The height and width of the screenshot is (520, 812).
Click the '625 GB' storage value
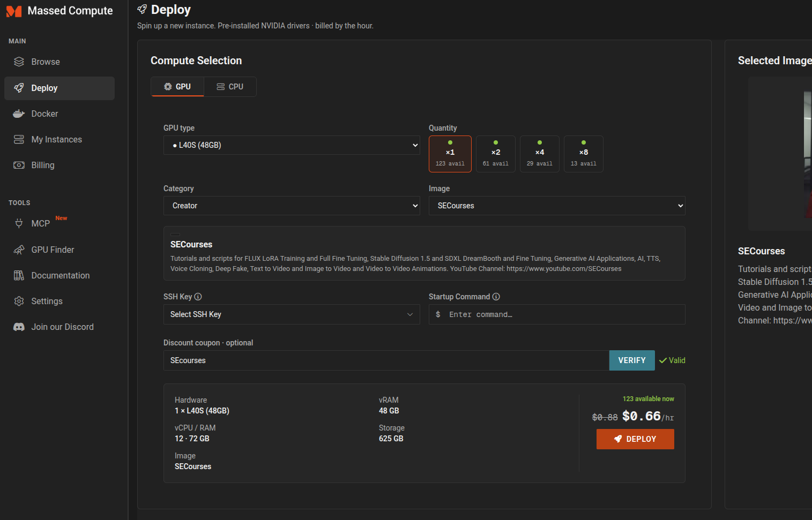point(391,439)
